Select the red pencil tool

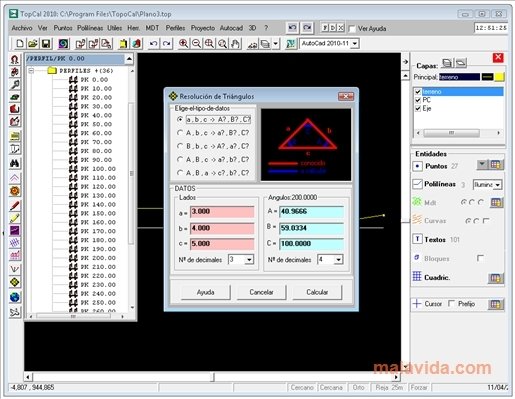click(15, 206)
